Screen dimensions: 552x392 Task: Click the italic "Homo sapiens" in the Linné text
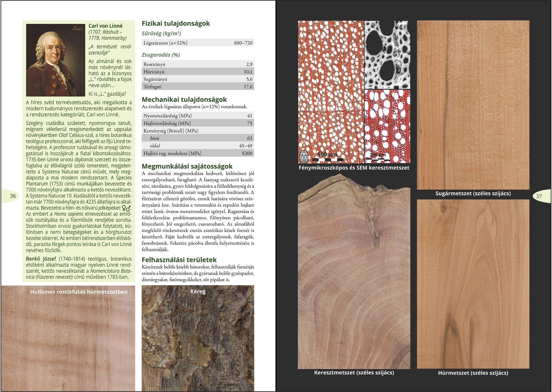pyautogui.click(x=68, y=214)
